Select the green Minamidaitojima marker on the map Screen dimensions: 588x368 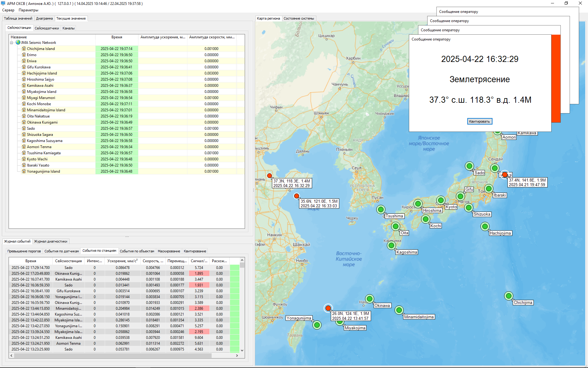tap(399, 310)
